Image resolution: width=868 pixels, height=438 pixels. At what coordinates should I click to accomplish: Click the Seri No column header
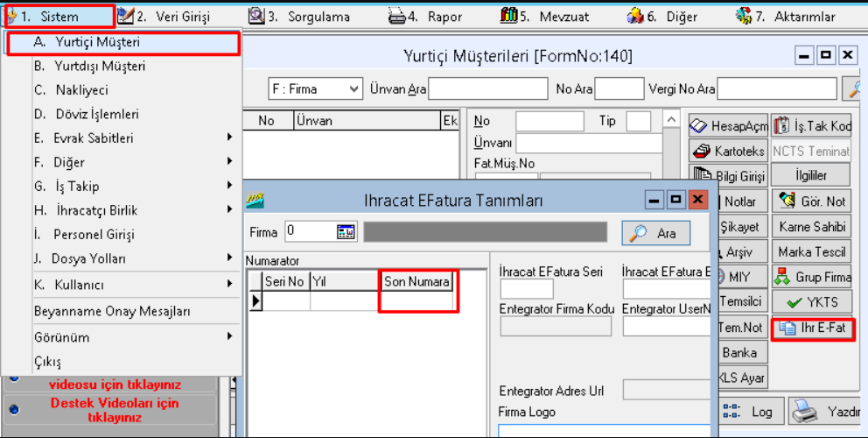(x=284, y=282)
